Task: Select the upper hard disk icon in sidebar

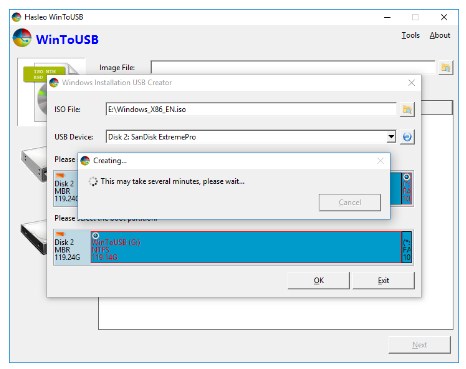Action: pos(34,164)
